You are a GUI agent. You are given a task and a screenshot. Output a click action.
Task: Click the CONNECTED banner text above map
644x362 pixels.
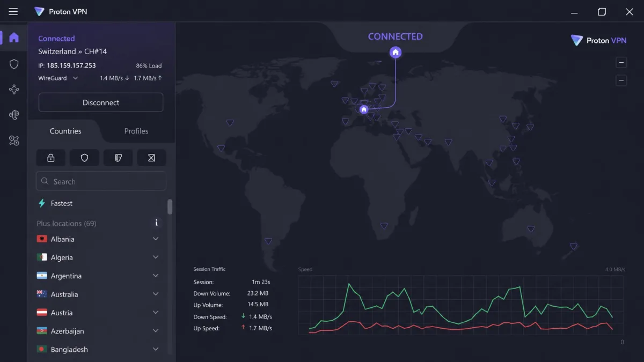click(x=396, y=36)
